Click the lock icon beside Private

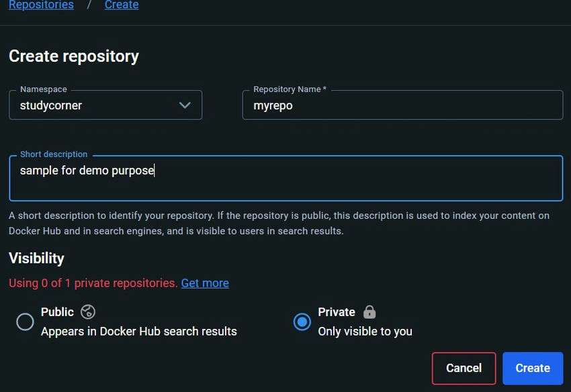pos(369,312)
